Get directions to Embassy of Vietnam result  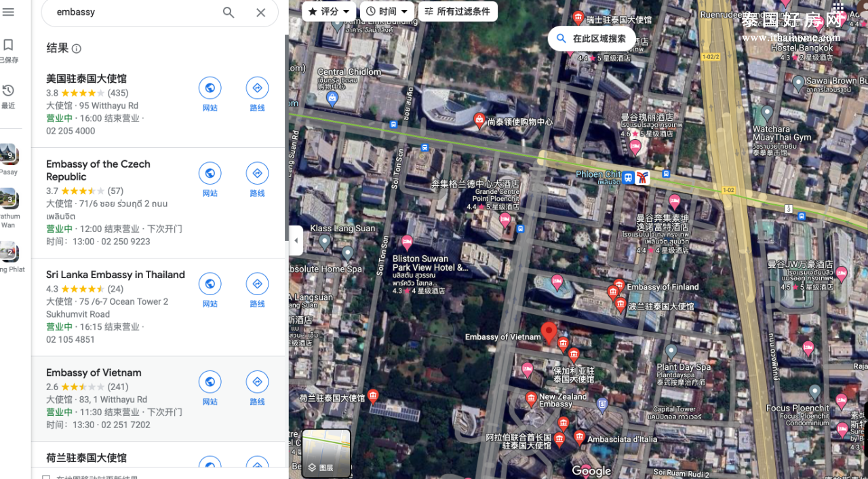coord(257,381)
